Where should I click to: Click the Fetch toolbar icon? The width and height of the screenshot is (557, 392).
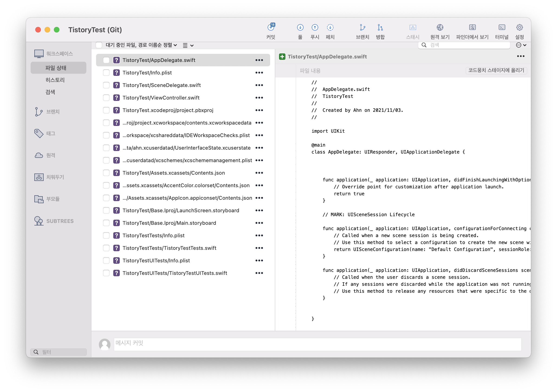[330, 27]
